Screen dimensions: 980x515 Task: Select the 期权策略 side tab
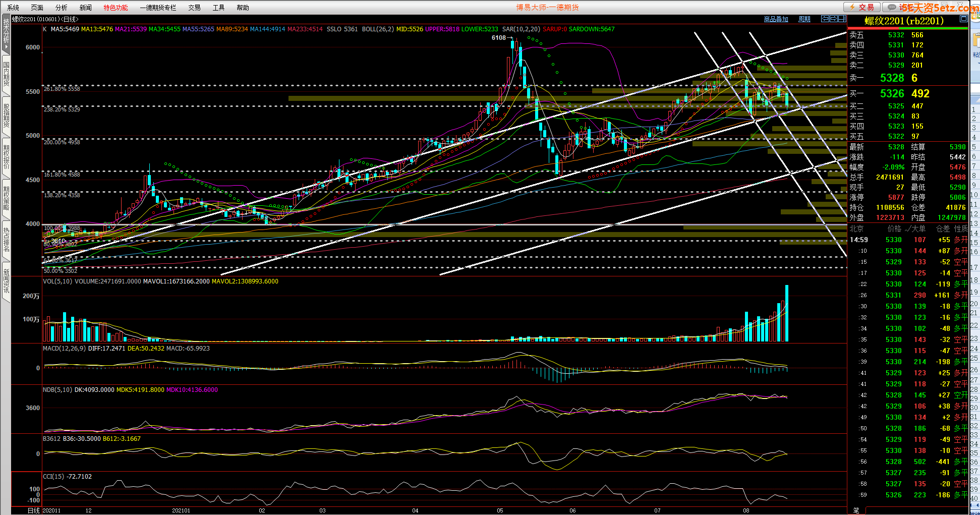coord(6,198)
